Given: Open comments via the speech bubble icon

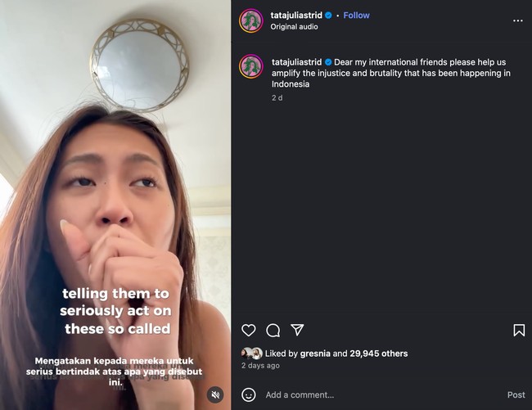Looking at the screenshot, I should pos(273,330).
